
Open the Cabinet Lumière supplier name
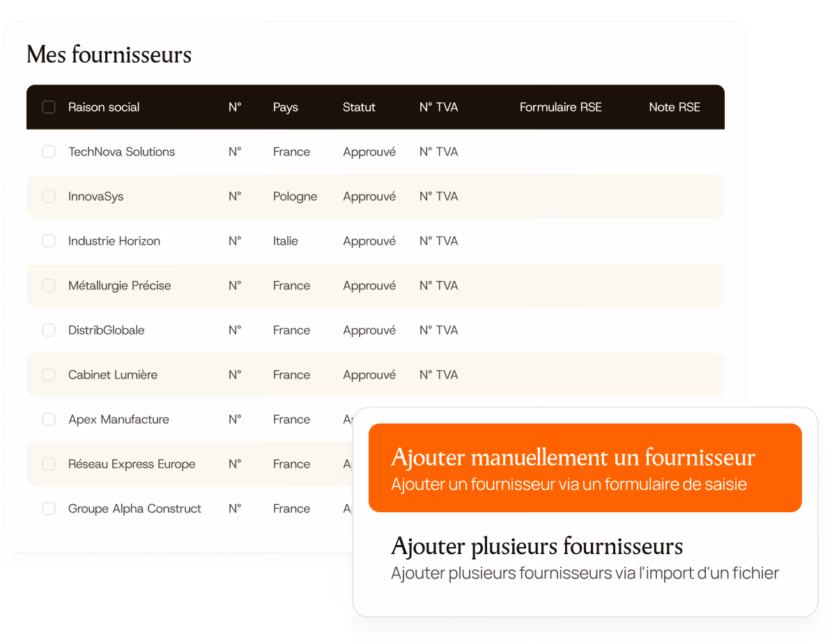(x=113, y=375)
